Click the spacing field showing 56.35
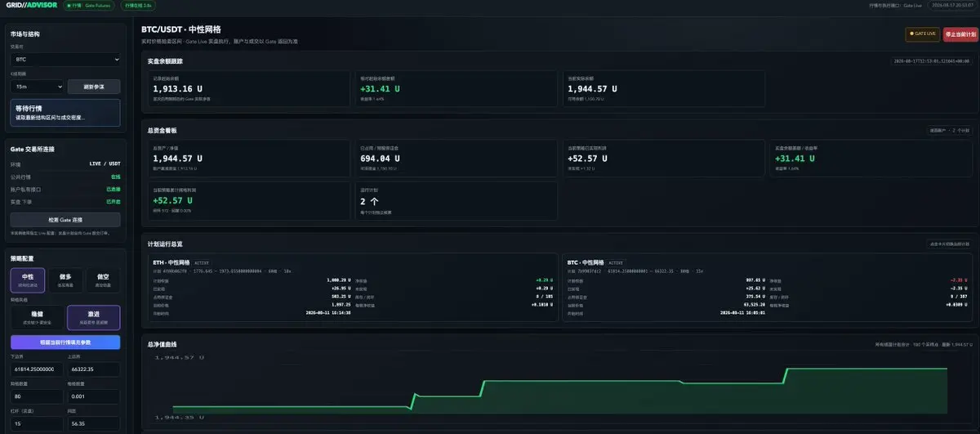Screen dimensions: 980x434 click(x=93, y=424)
